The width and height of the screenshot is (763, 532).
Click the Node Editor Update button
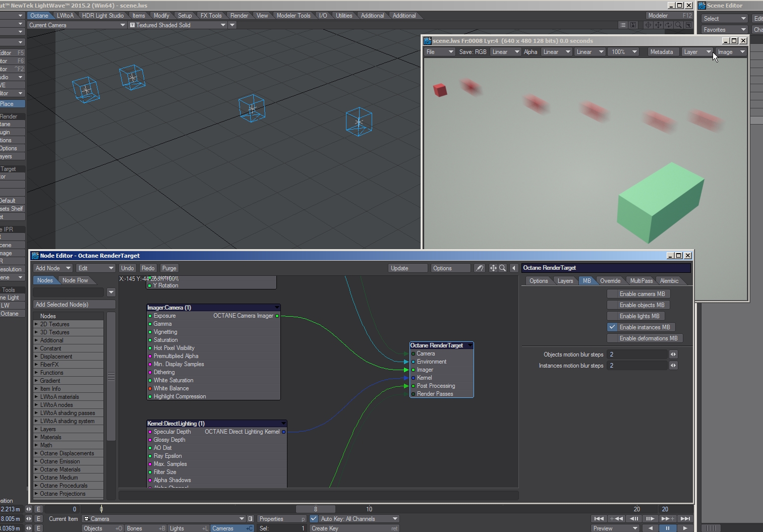point(408,268)
